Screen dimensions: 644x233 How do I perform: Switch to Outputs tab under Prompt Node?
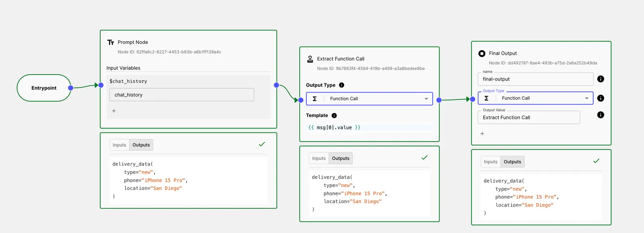[x=141, y=145]
